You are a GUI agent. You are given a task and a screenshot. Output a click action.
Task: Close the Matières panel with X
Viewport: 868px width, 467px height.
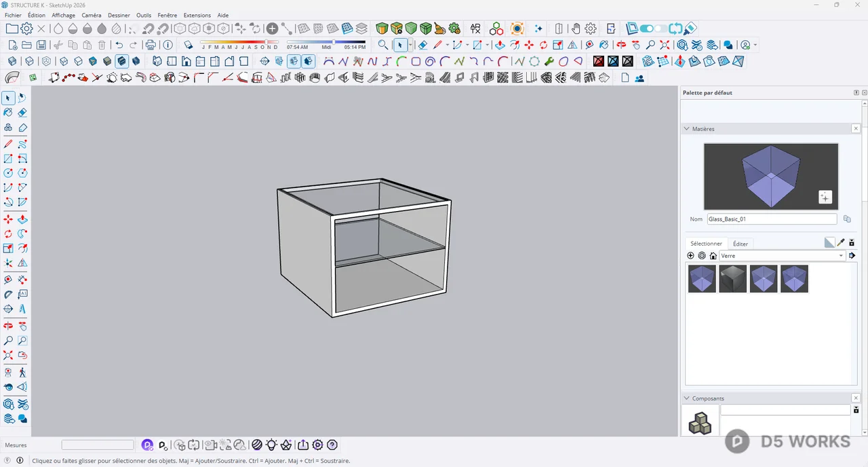point(856,128)
